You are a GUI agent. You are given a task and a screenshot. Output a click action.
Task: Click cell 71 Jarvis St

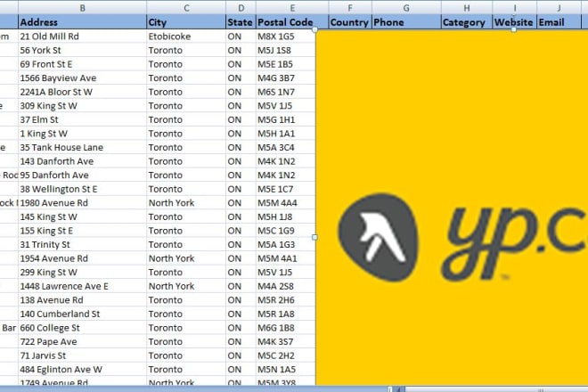pyautogui.click(x=82, y=355)
